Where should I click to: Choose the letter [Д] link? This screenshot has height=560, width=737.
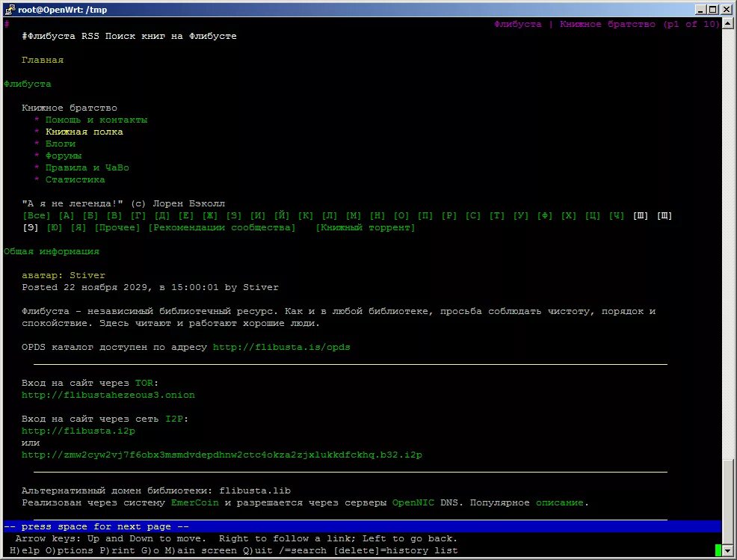162,215
